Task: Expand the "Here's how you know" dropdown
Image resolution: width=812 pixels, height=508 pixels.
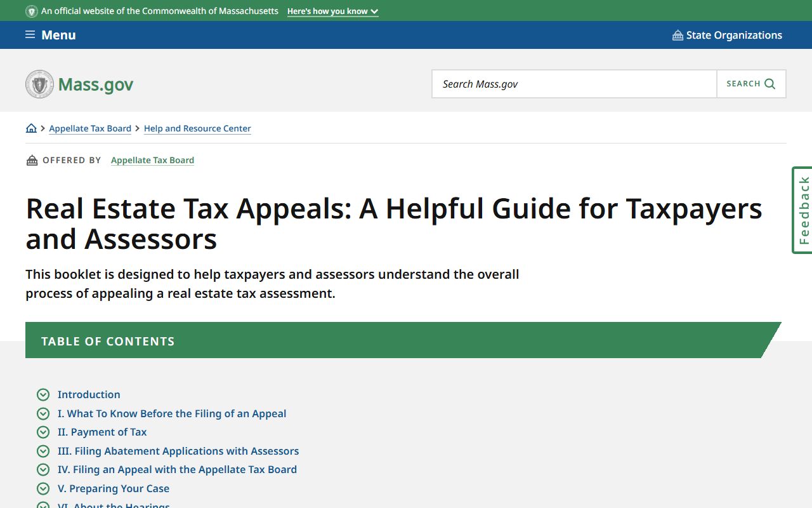Action: (x=332, y=11)
